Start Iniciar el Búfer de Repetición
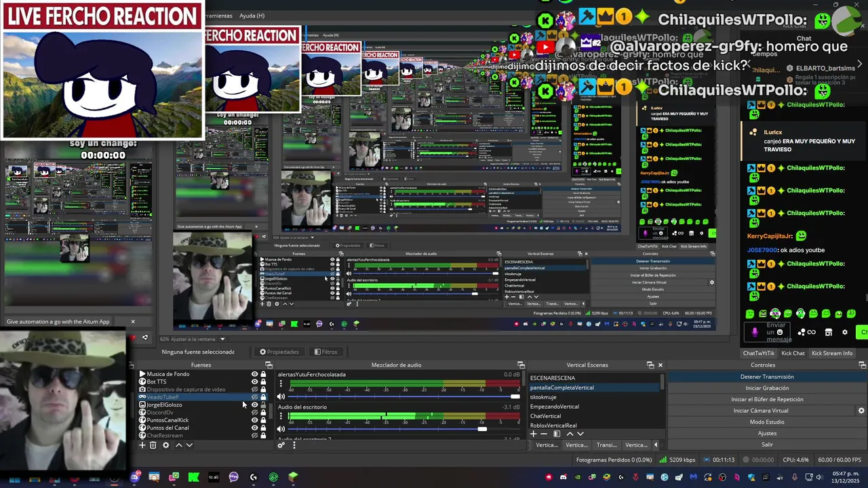The width and height of the screenshot is (868, 488). (767, 399)
